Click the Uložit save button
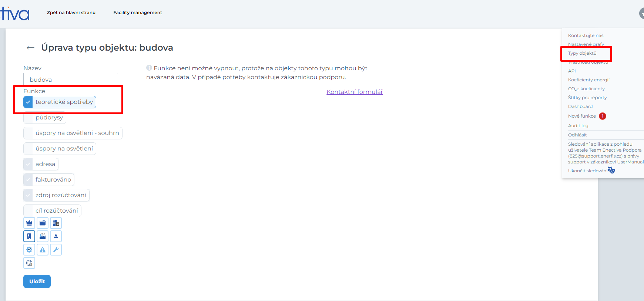The image size is (644, 301). coord(37,281)
